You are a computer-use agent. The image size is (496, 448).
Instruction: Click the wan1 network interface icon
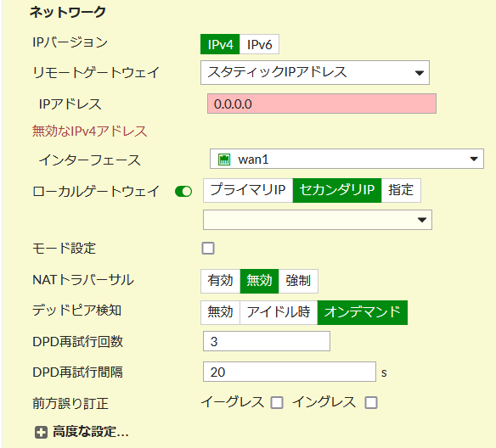tap(224, 160)
